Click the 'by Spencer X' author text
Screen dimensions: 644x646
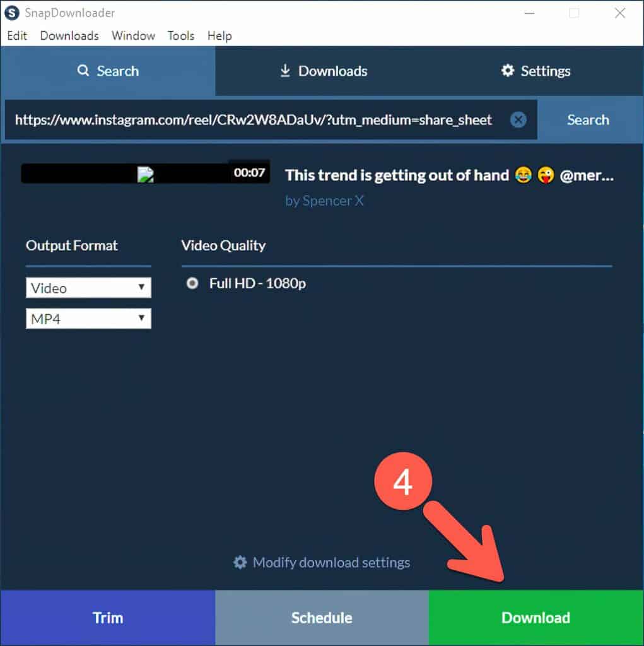coord(324,201)
